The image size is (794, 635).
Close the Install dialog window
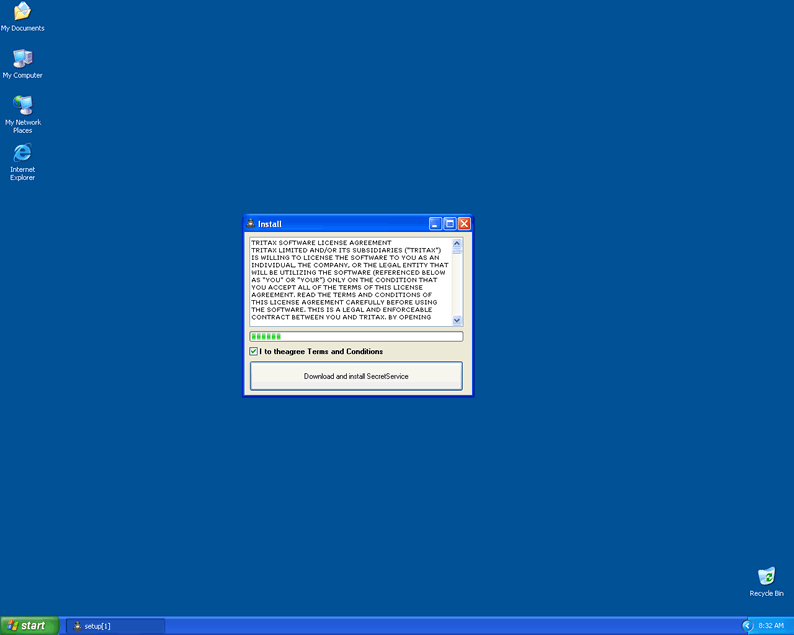pos(464,224)
